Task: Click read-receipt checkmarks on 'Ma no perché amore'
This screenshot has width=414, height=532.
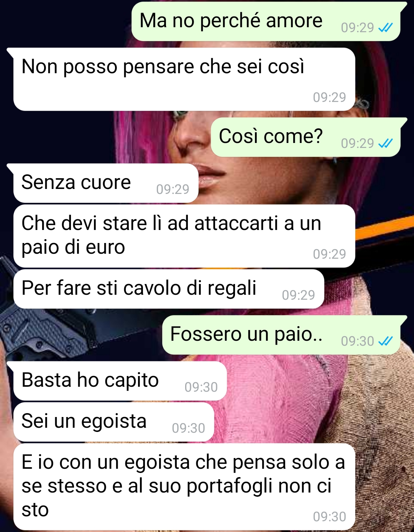Action: click(x=385, y=28)
